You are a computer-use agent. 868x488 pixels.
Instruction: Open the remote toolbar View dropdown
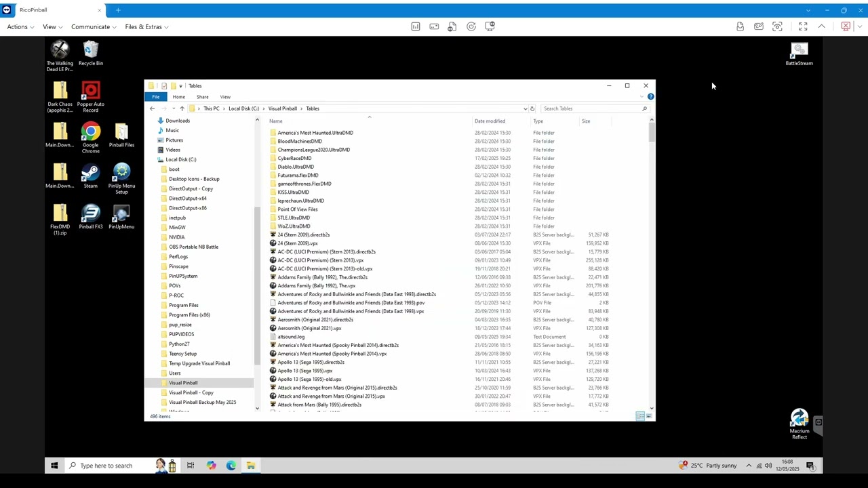[x=52, y=26]
